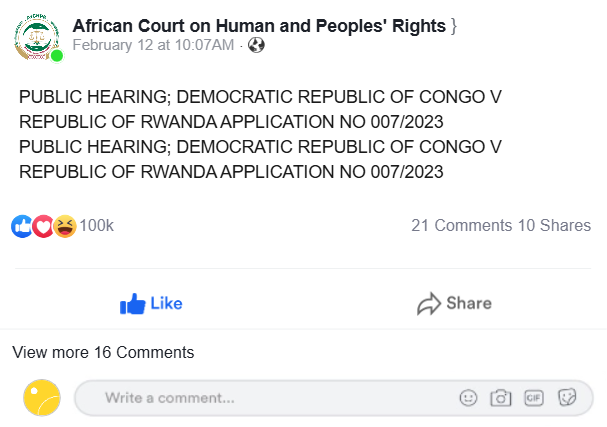Like the public hearing post

coord(151,303)
